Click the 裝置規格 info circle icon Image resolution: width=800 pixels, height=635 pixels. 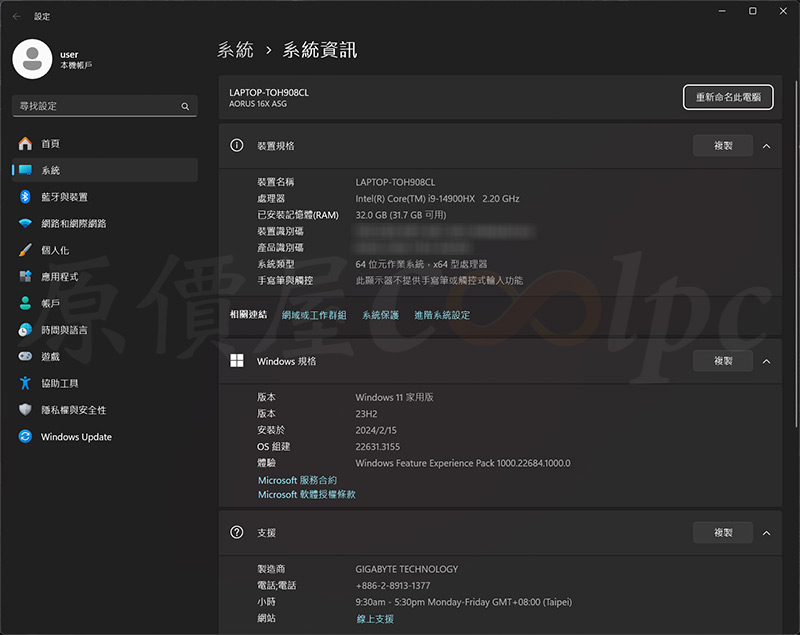pos(237,146)
